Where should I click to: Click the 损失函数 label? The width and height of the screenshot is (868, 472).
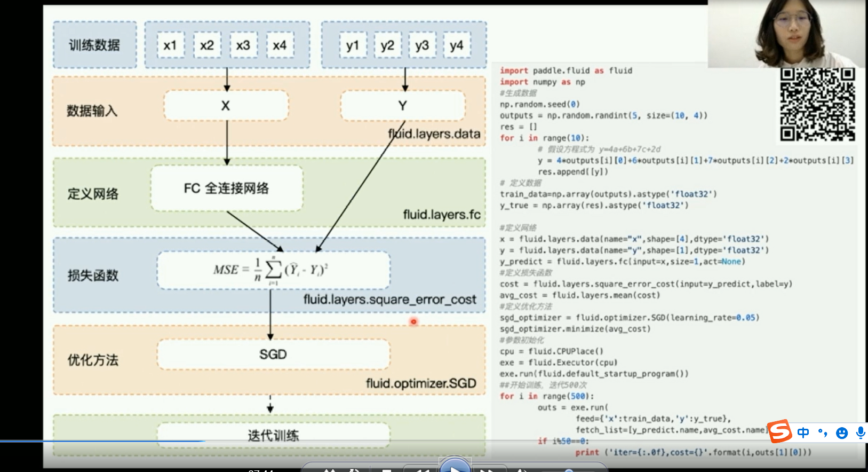click(93, 276)
